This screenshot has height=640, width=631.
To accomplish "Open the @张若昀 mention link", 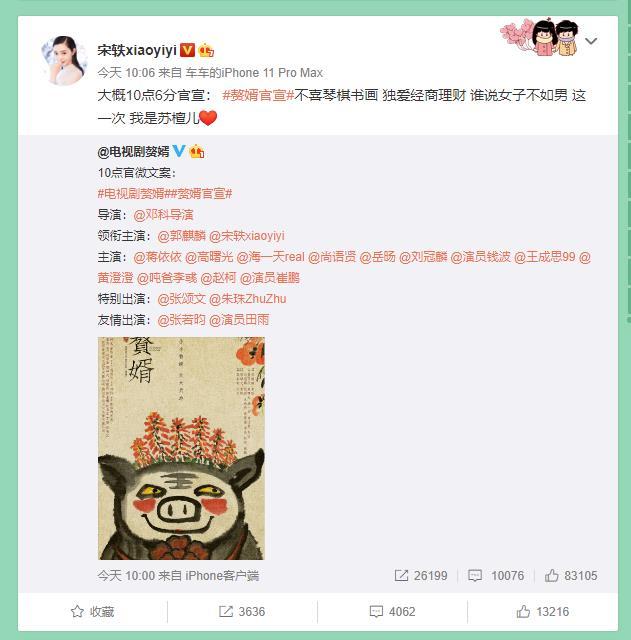I will point(181,320).
